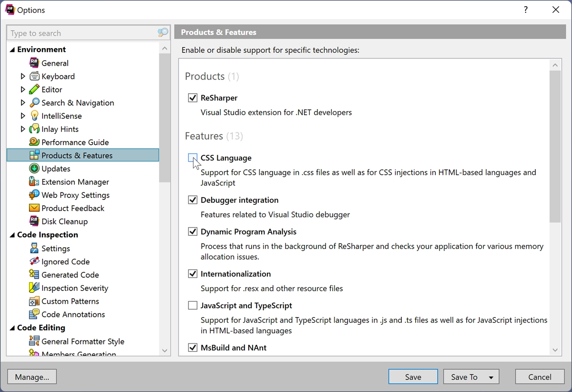Click the Manage... button

point(32,377)
